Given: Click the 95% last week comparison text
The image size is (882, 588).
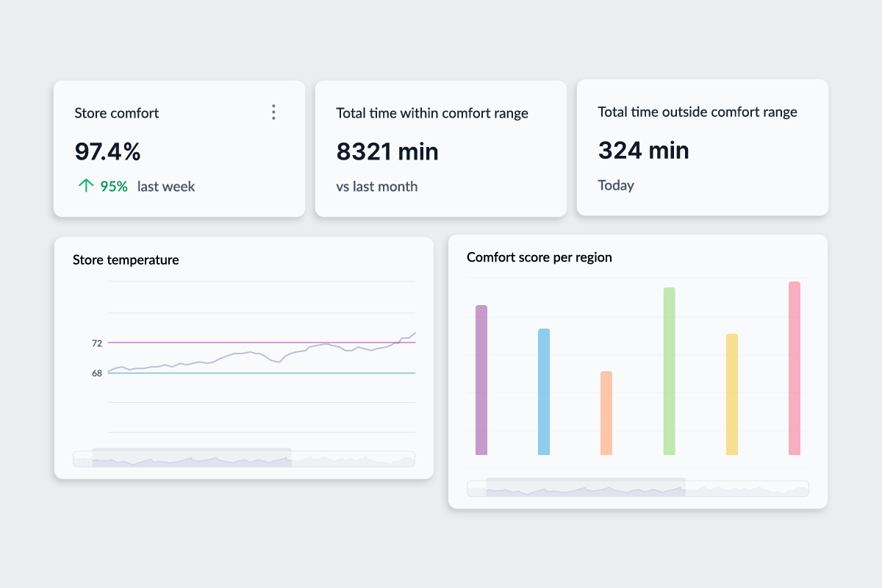Looking at the screenshot, I should point(147,187).
